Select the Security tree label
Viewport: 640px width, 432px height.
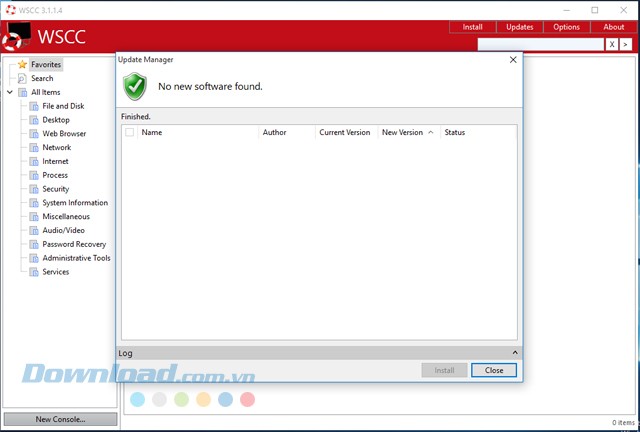point(56,189)
